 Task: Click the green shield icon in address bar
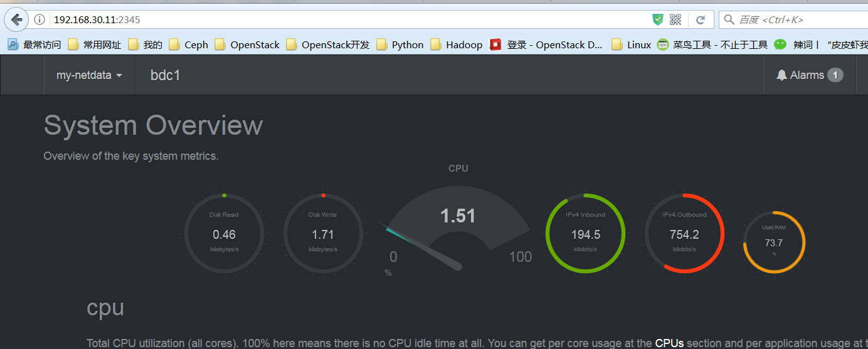(x=657, y=19)
